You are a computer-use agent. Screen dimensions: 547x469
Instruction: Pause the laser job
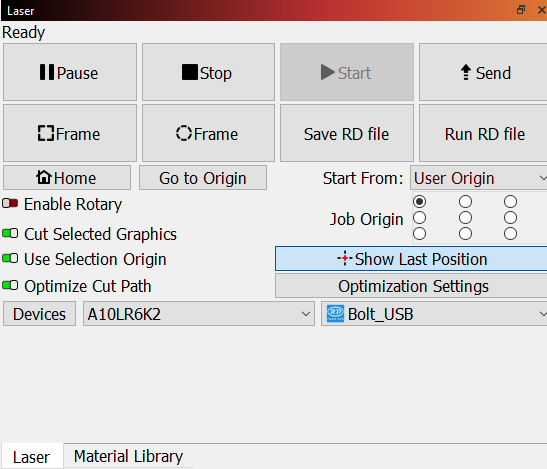tap(70, 72)
